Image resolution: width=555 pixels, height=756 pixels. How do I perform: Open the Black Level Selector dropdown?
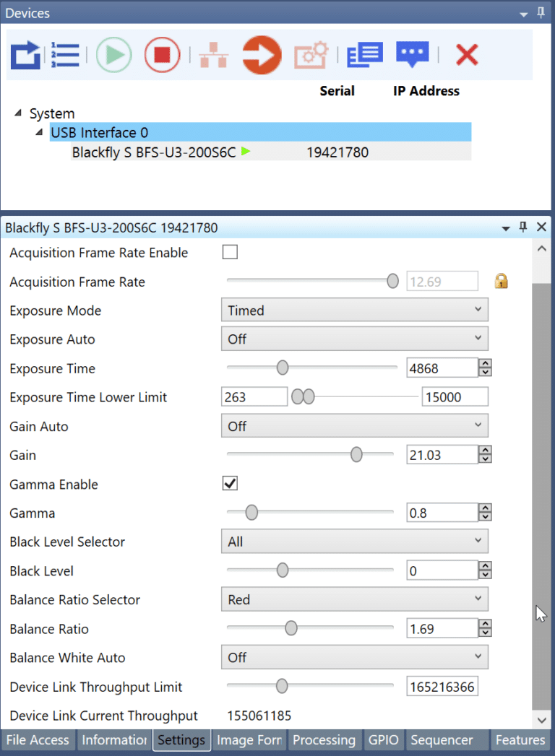pos(355,542)
